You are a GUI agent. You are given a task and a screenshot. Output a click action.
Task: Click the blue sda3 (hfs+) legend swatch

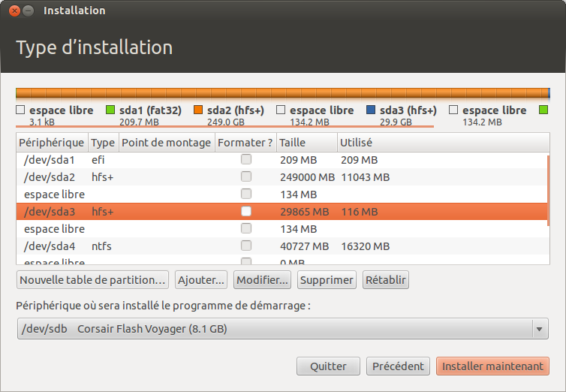click(371, 110)
